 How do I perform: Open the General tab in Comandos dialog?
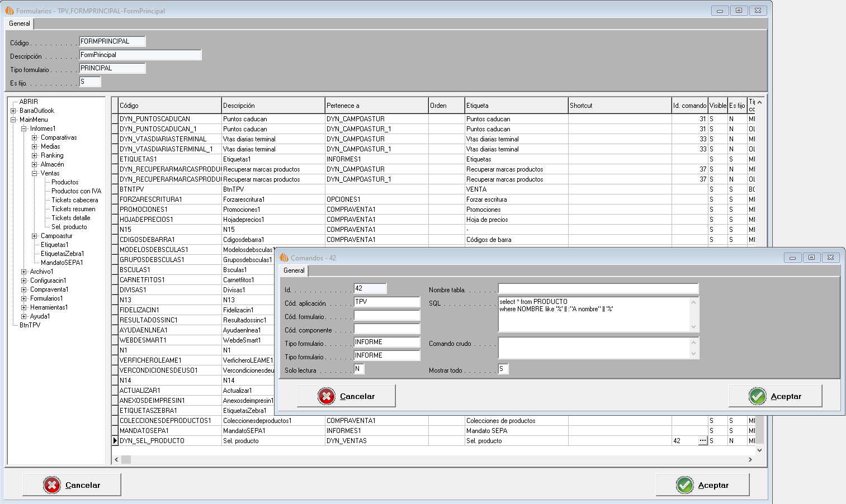(x=294, y=270)
